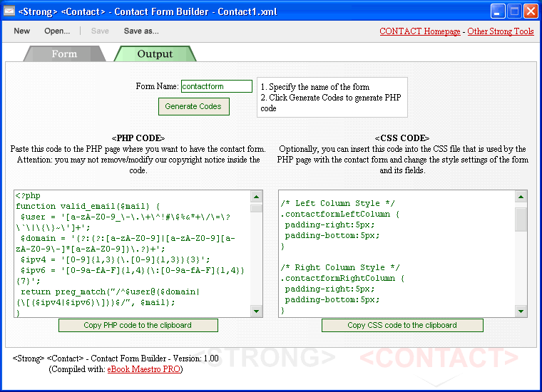Click the 'Form Name:' label
The height and width of the screenshot is (392, 542).
pos(158,86)
